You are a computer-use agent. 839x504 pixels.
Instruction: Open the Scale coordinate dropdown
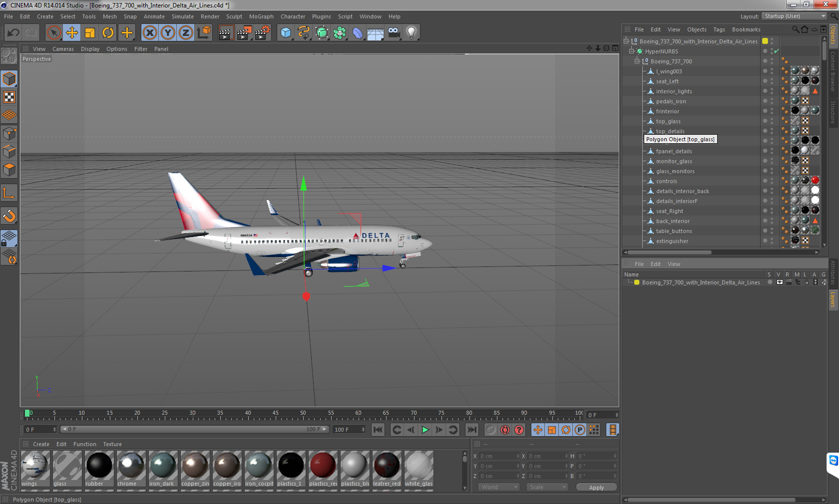click(548, 487)
